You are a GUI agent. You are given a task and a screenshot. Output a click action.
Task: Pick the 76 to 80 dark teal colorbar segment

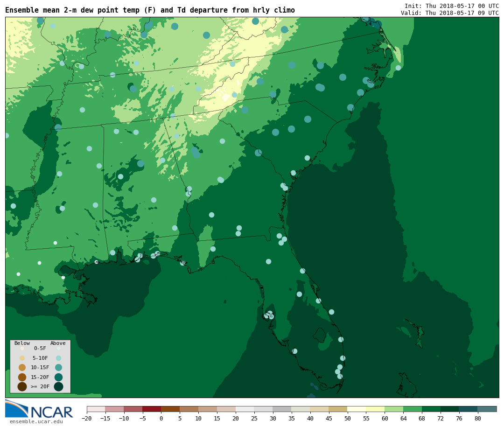(x=469, y=409)
